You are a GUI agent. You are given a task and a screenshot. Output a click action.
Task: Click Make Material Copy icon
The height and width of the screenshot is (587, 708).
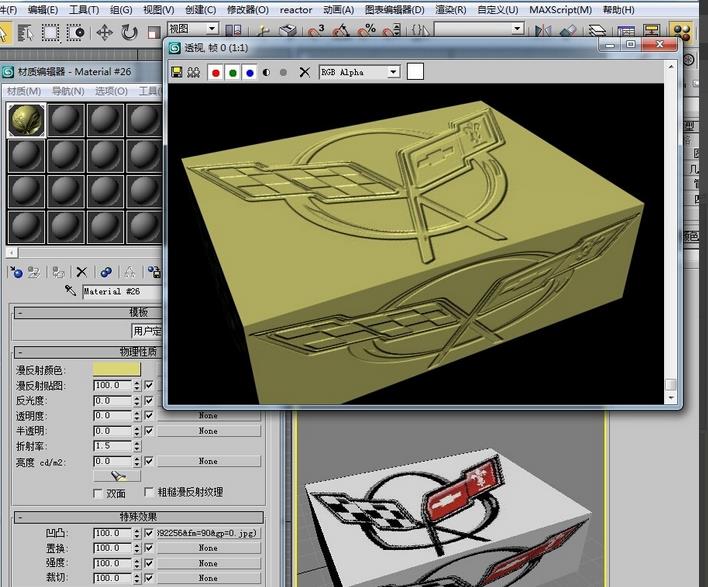106,272
